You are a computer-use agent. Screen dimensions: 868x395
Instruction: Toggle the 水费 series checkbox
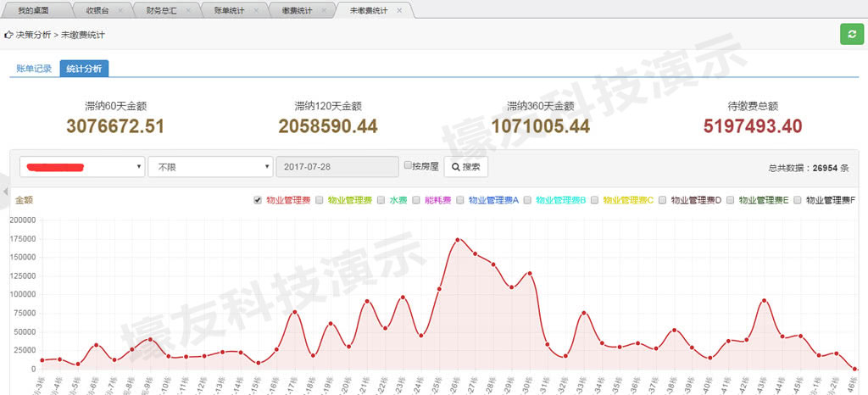pyautogui.click(x=381, y=201)
